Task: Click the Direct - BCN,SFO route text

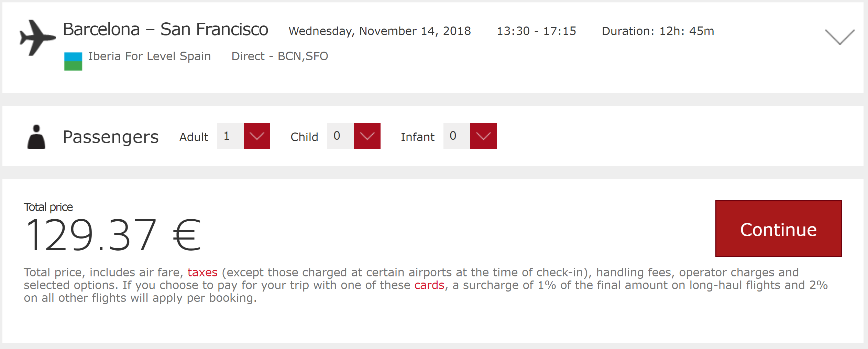Action: tap(280, 56)
